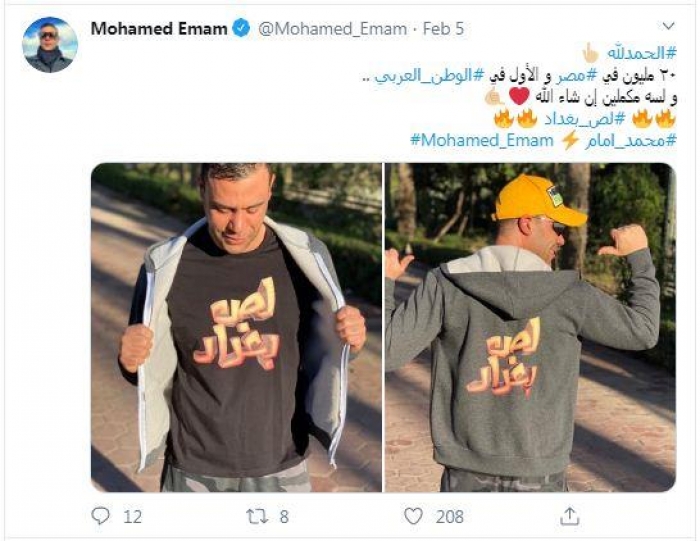Click the reply speech bubble icon
This screenshot has height=541, width=700.
(100, 516)
